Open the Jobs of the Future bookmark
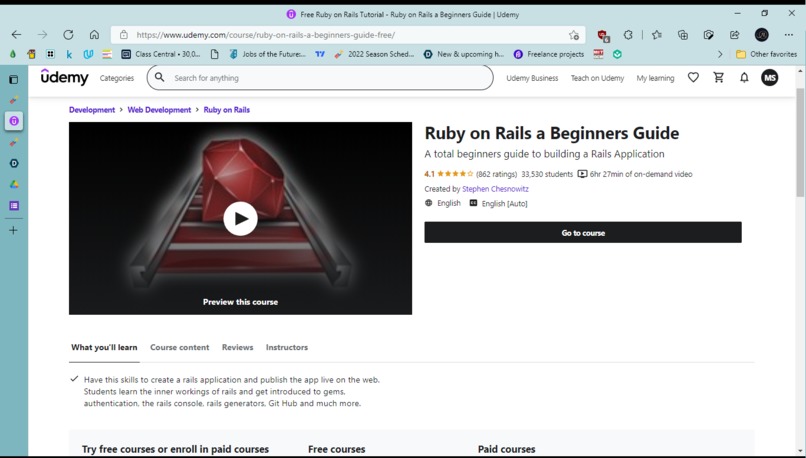806x458 pixels. click(267, 54)
